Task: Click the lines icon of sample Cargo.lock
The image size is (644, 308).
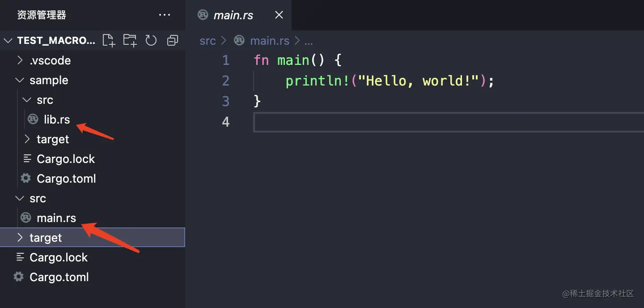Action: [x=27, y=158]
